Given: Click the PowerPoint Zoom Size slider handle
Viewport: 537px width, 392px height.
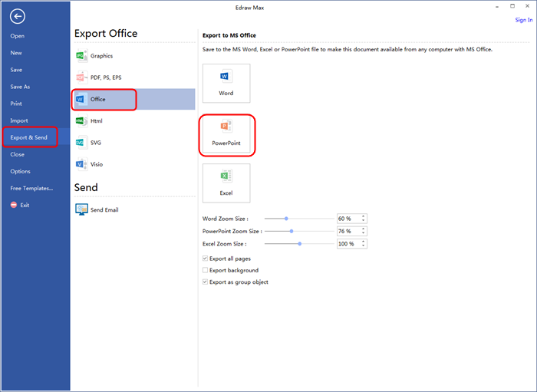Looking at the screenshot, I should 292,231.
